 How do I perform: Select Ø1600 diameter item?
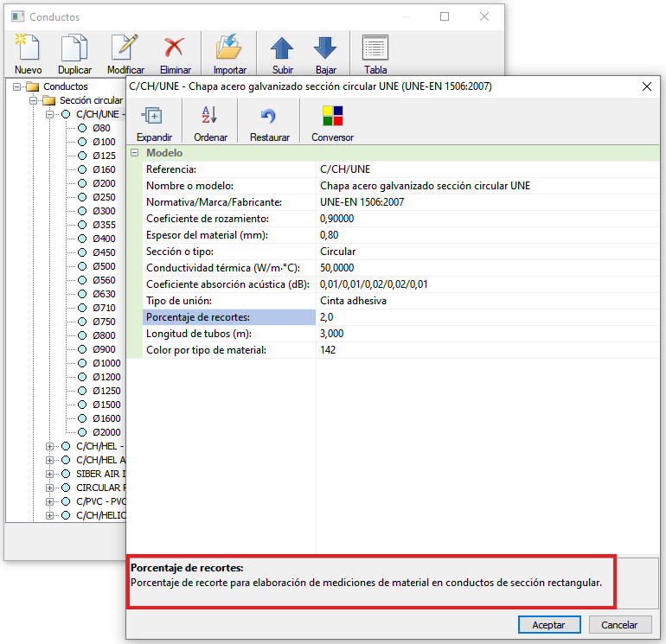(106, 418)
